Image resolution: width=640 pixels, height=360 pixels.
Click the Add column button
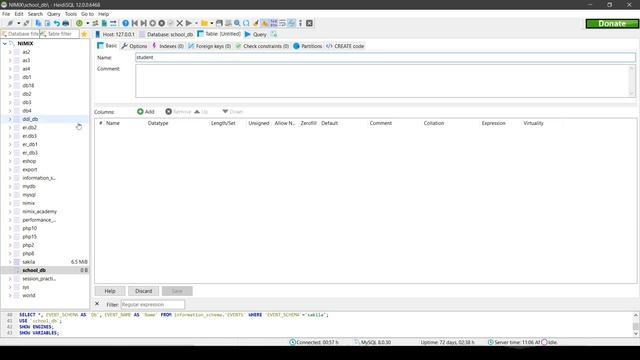[146, 111]
